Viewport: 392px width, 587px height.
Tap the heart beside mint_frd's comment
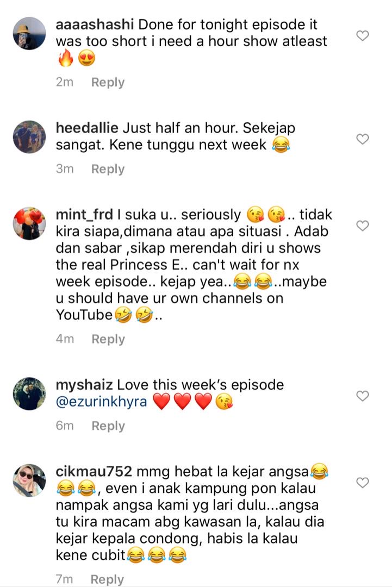[x=363, y=226]
